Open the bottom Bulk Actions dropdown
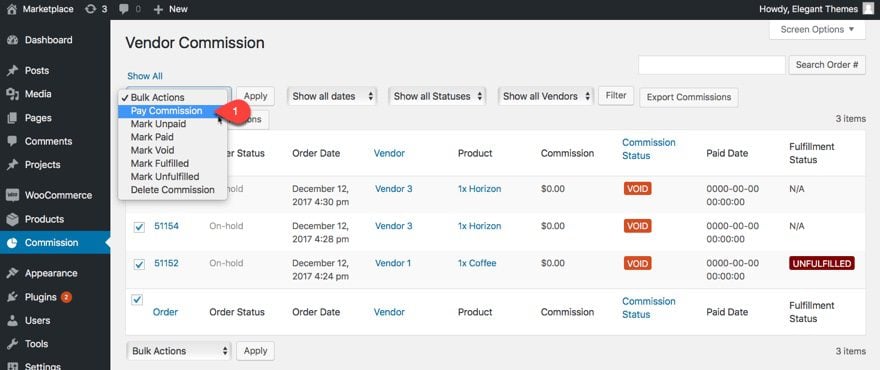This screenshot has width=880, height=370. [x=179, y=351]
